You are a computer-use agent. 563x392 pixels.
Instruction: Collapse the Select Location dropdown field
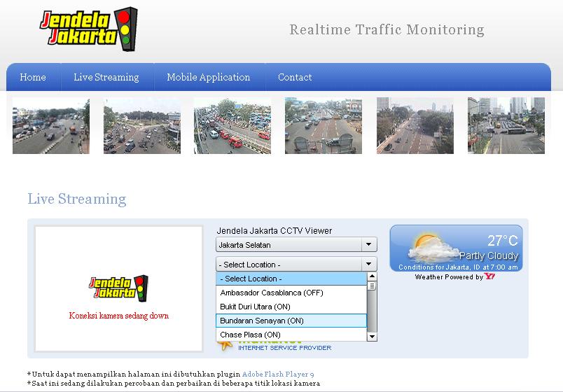pyautogui.click(x=296, y=264)
